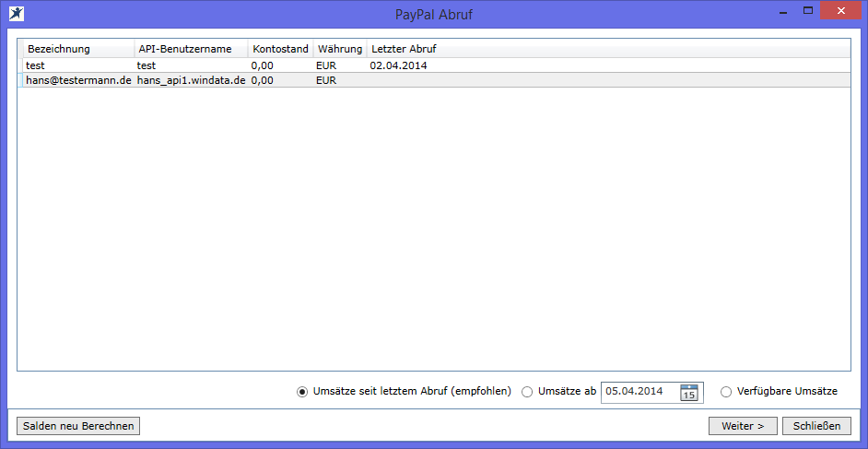
Task: Close the PayPal Abruf window
Action: click(840, 10)
